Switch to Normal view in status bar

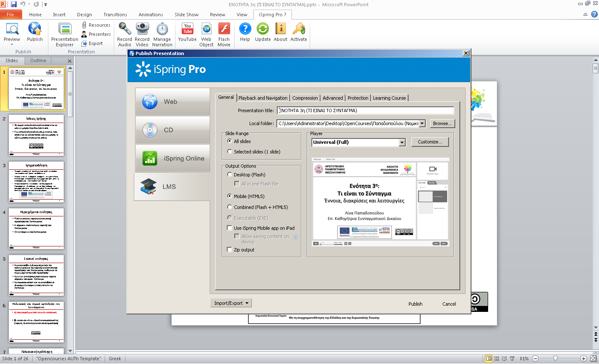coord(489,359)
